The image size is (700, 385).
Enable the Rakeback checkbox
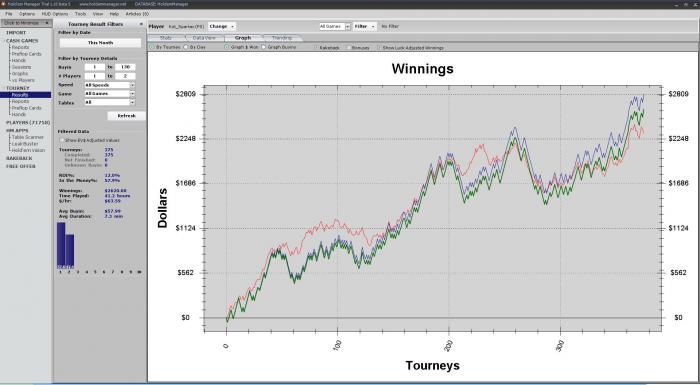316,47
